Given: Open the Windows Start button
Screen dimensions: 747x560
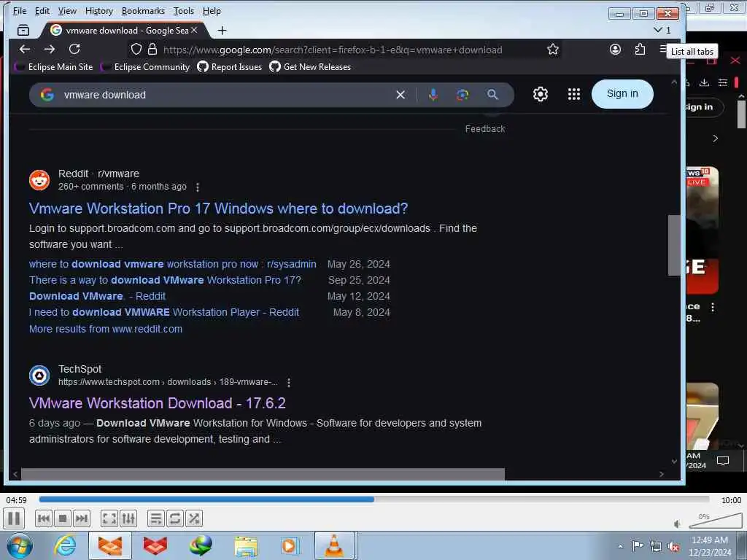Looking at the screenshot, I should pos(20,545).
